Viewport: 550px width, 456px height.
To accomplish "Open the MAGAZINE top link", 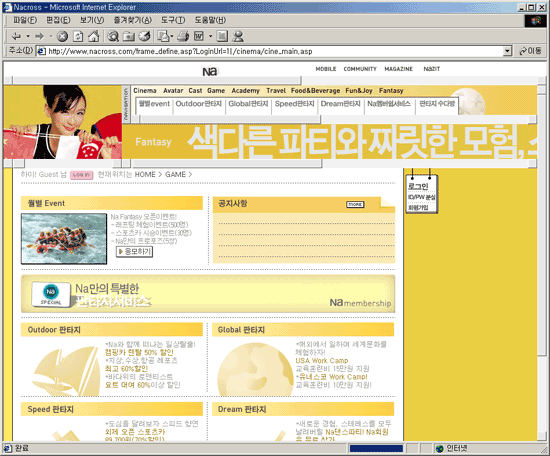I will click(x=398, y=69).
